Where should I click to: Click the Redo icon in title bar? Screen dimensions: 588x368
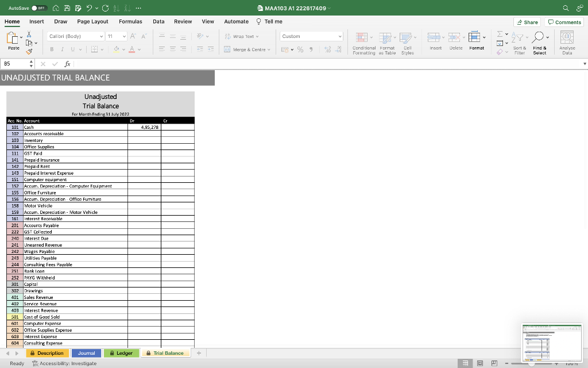tap(106, 8)
